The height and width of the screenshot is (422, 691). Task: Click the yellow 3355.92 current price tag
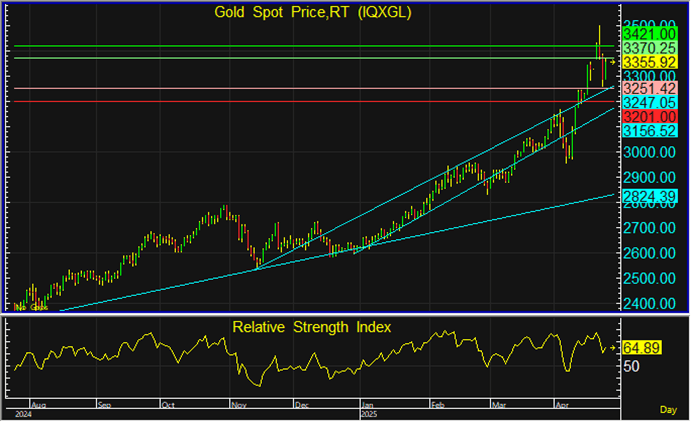(650, 62)
